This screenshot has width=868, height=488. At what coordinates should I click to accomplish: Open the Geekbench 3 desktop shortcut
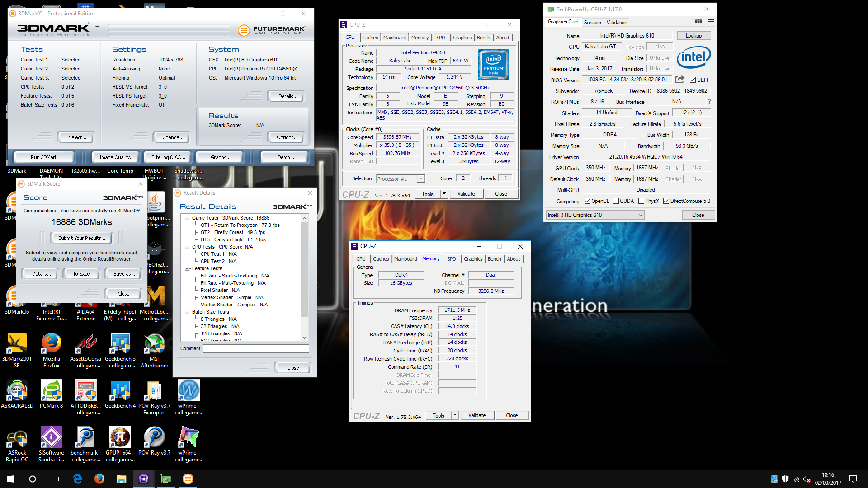(120, 351)
